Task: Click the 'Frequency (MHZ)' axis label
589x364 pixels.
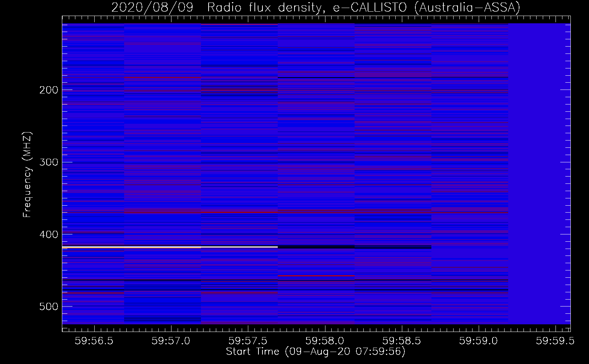Action: click(x=27, y=175)
